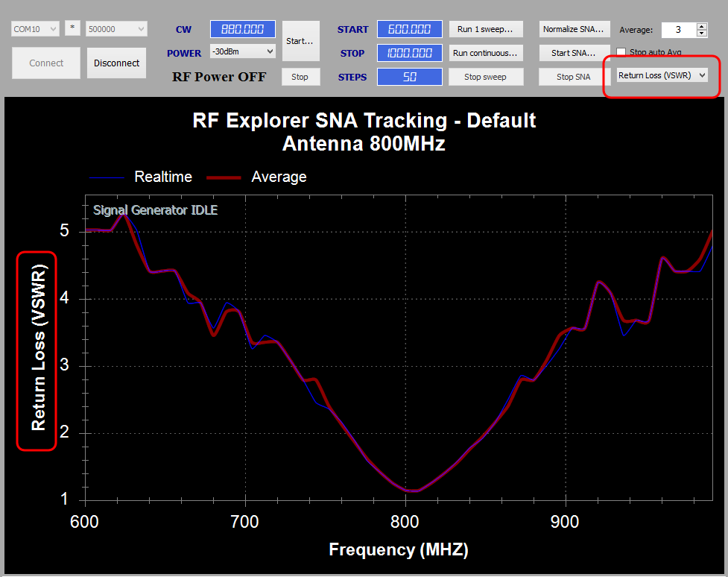Click the Signal Generator IDLE status text
This screenshot has width=728, height=577.
[x=156, y=210]
